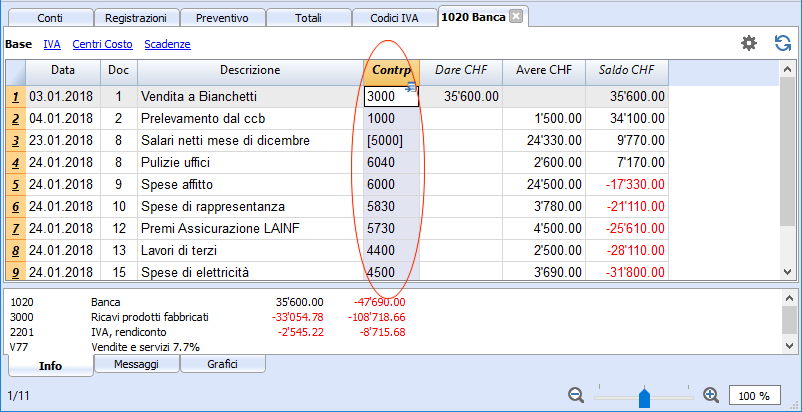Click the zoom in magnifier icon
The height and width of the screenshot is (412, 802).
pyautogui.click(x=711, y=395)
